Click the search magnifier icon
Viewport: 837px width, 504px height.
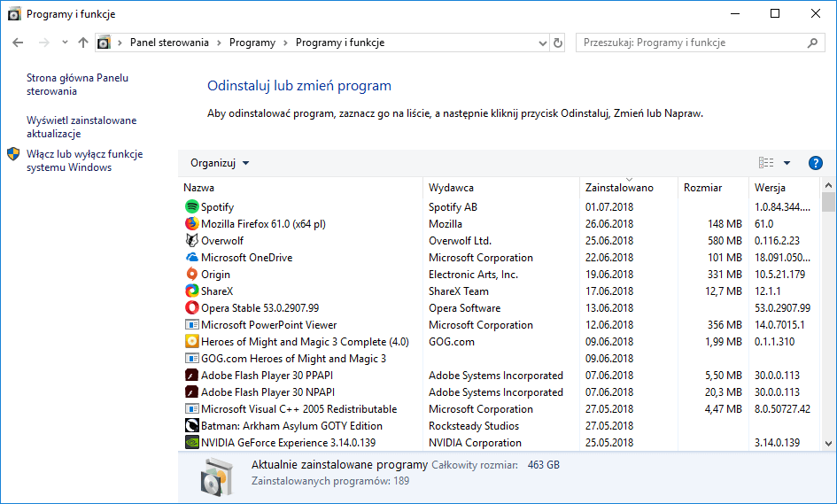[812, 43]
